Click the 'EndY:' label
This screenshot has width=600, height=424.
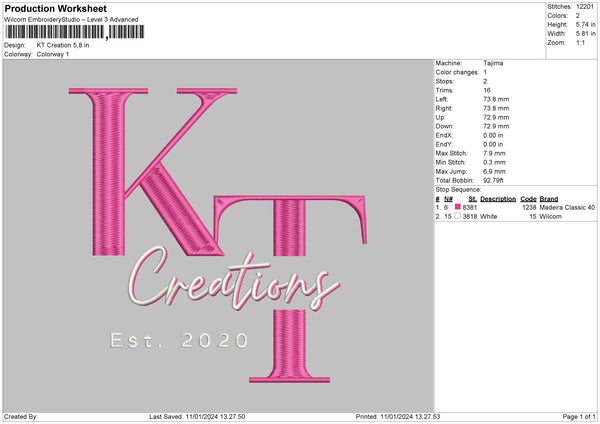point(444,144)
